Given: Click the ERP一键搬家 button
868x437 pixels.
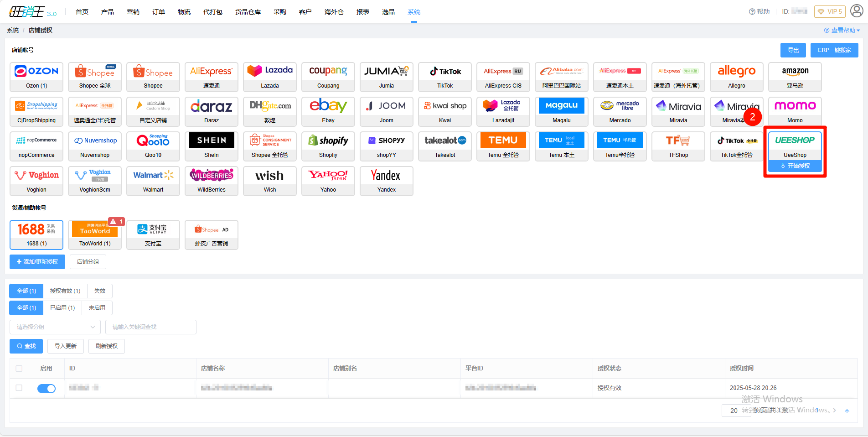Looking at the screenshot, I should click(834, 50).
